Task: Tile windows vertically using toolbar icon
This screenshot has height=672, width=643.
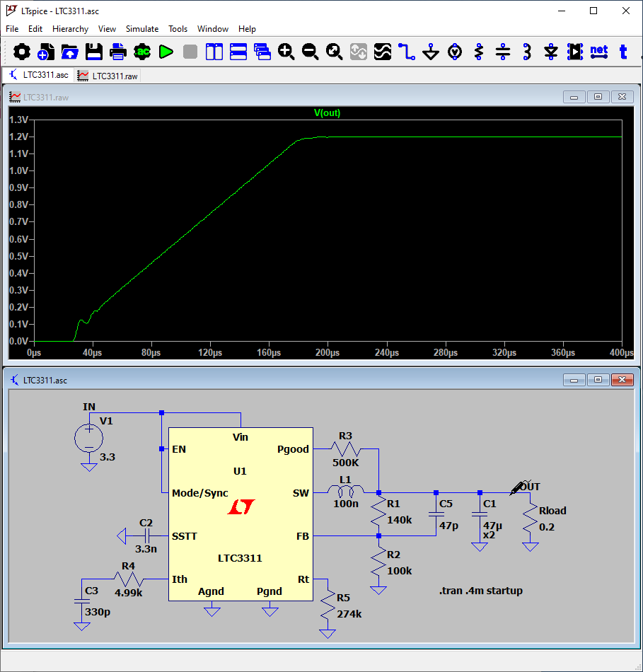Action: click(x=214, y=52)
